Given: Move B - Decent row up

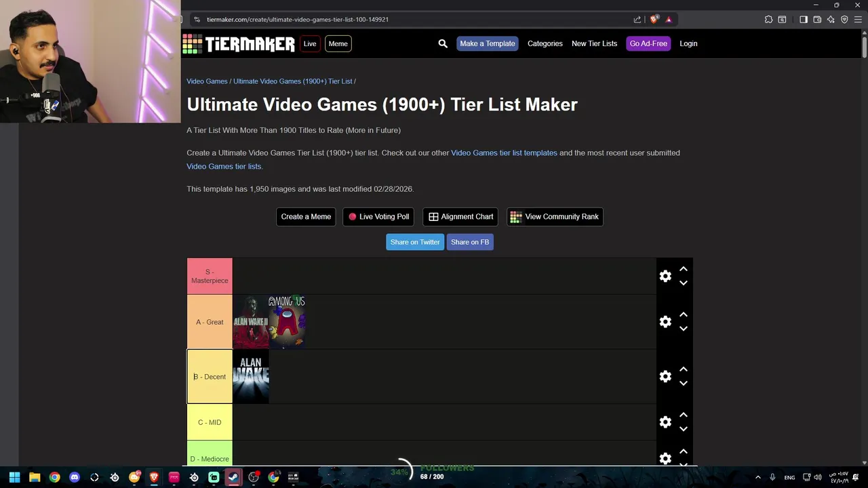Looking at the screenshot, I should 684,369.
